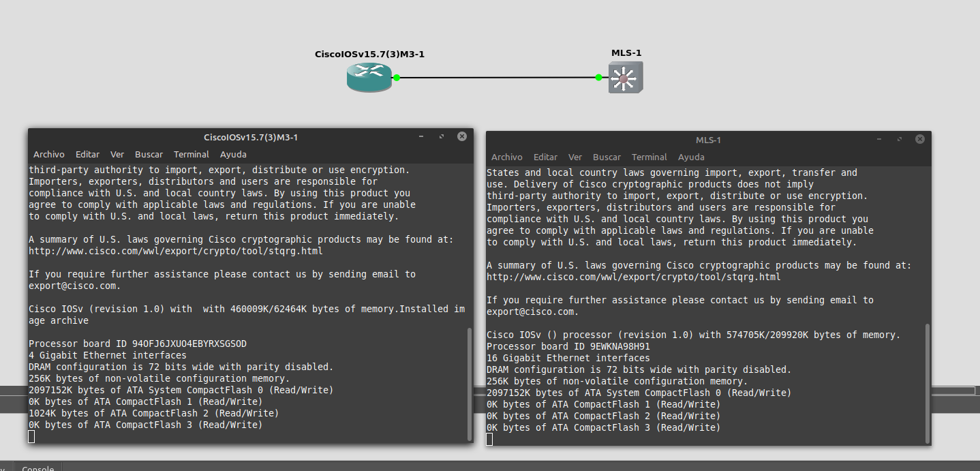The height and width of the screenshot is (471, 980).
Task: Click the scrollbar thumb in MLS-1 terminal
Action: click(927, 382)
